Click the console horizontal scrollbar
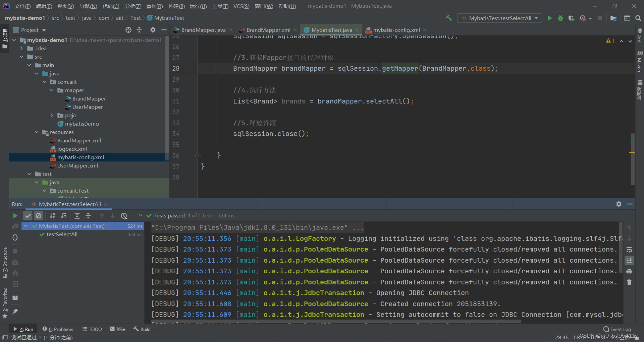 [x=336, y=322]
